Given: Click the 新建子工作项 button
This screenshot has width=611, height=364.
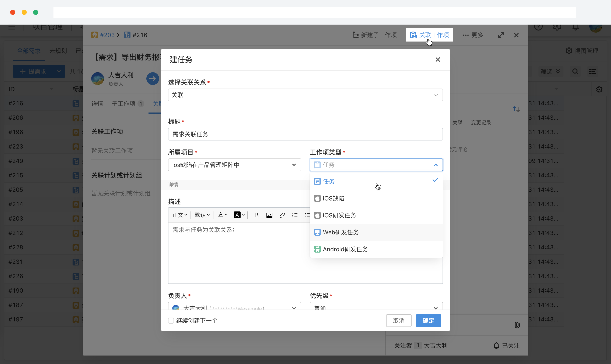Looking at the screenshot, I should point(374,35).
